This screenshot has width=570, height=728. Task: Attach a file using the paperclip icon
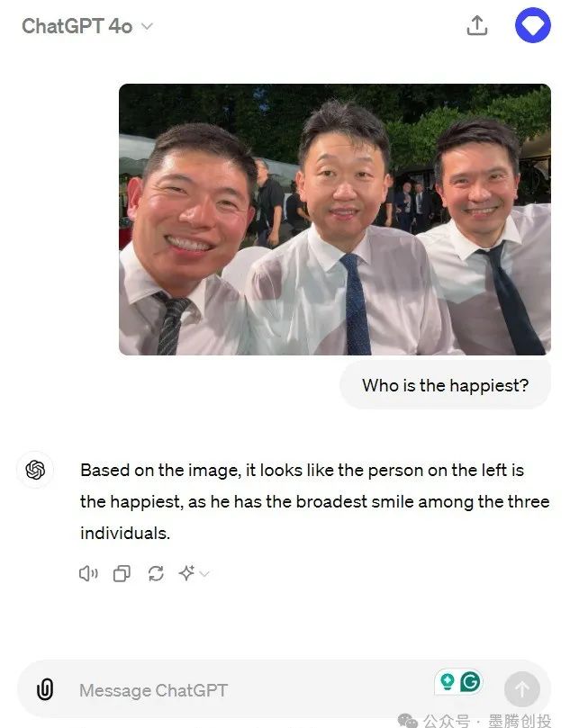[x=45, y=689]
